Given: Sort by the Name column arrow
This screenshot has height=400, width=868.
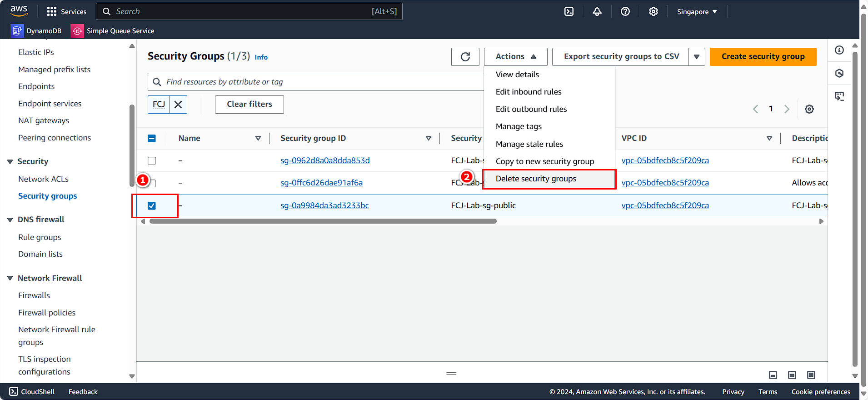Looking at the screenshot, I should tap(258, 138).
